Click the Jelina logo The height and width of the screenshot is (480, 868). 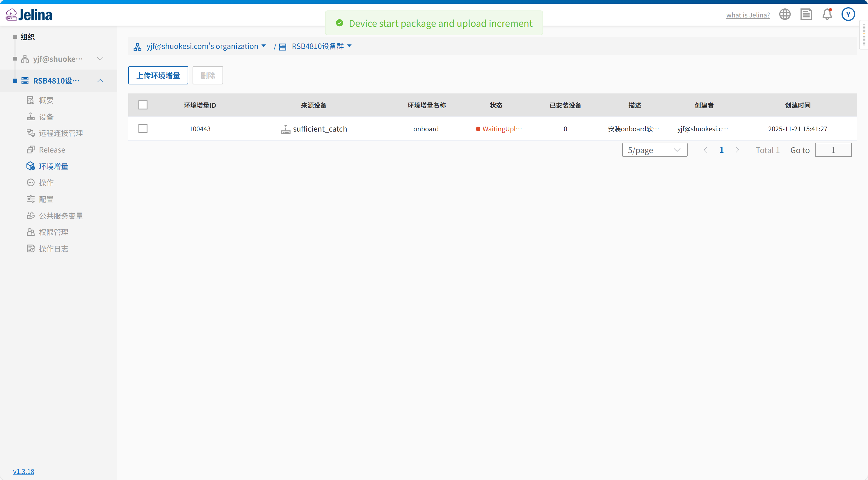point(29,15)
